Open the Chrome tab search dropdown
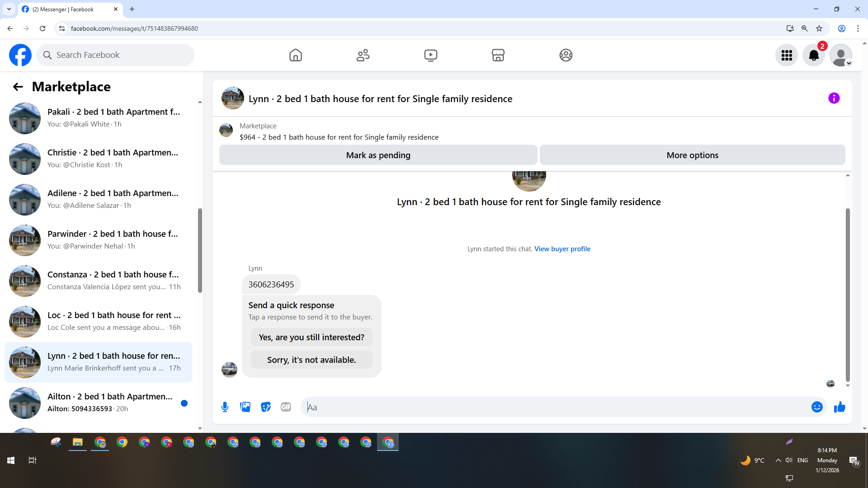Screen dimensions: 868x488 9,9
